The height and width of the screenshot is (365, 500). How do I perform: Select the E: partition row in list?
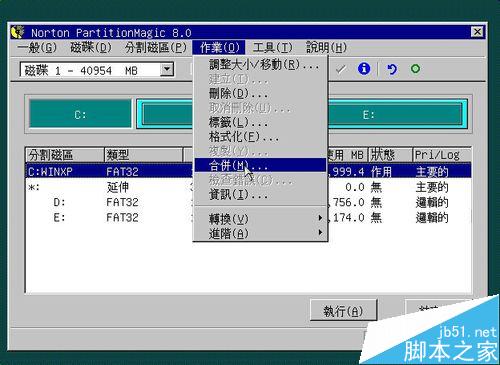coord(248,218)
